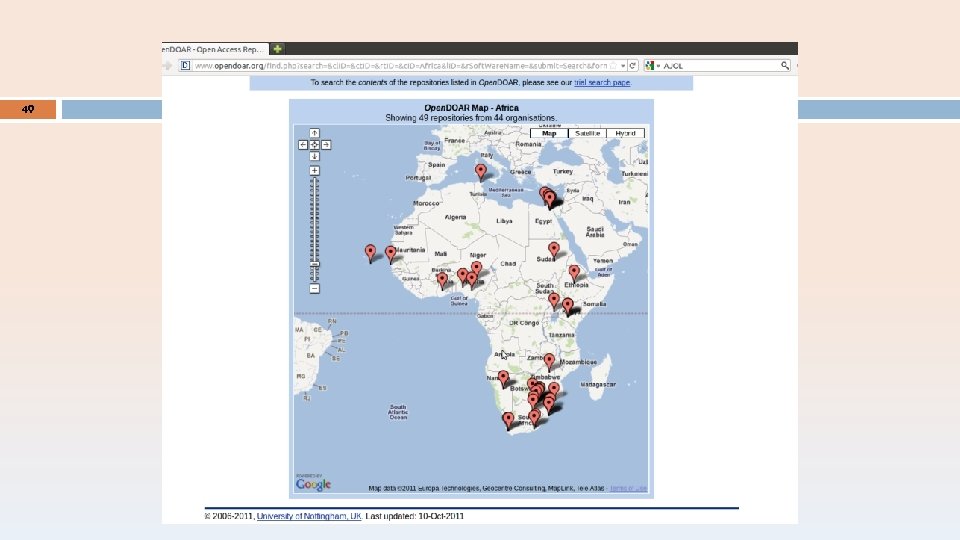Open a new browser tab with the green plus
The width and height of the screenshot is (960, 540).
[277, 49]
